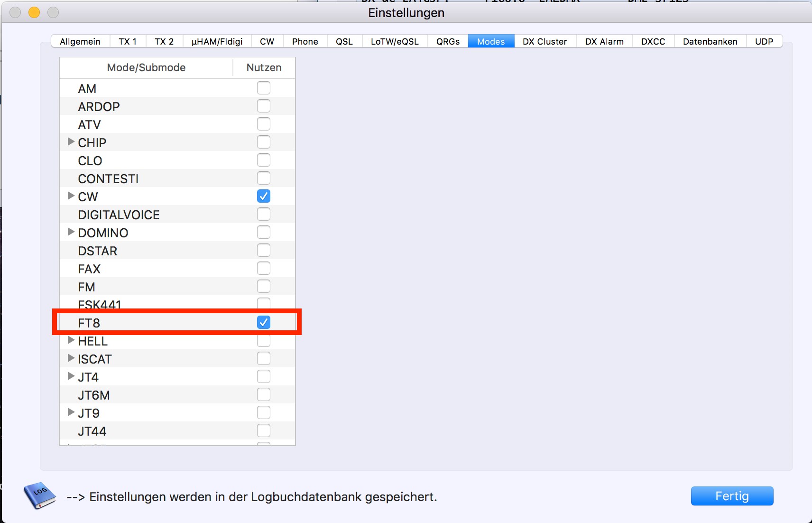Expand the CW submode disclosure triangle
The height and width of the screenshot is (523, 812).
(x=71, y=196)
